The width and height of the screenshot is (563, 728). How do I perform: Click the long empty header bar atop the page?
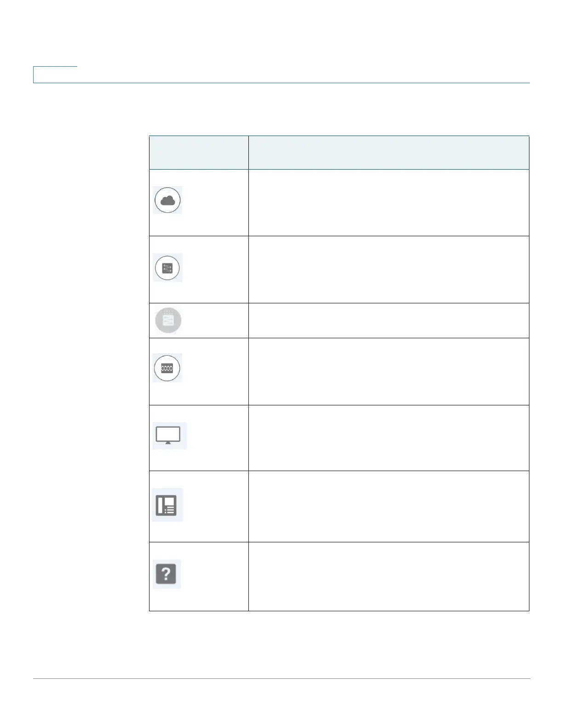281,75
